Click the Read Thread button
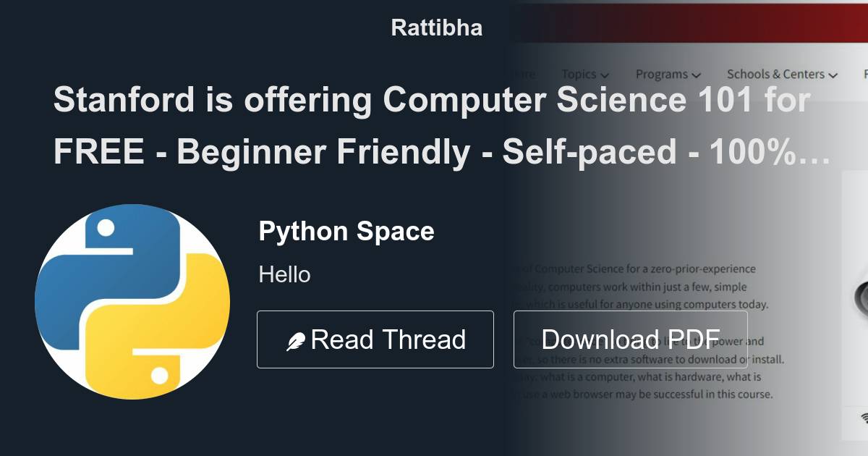 pyautogui.click(x=375, y=339)
